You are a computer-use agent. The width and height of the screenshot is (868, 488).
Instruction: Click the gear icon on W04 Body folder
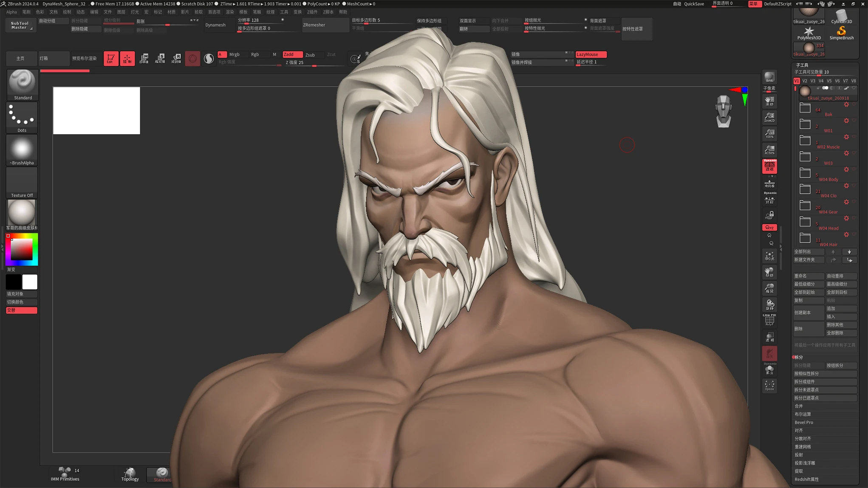point(846,169)
